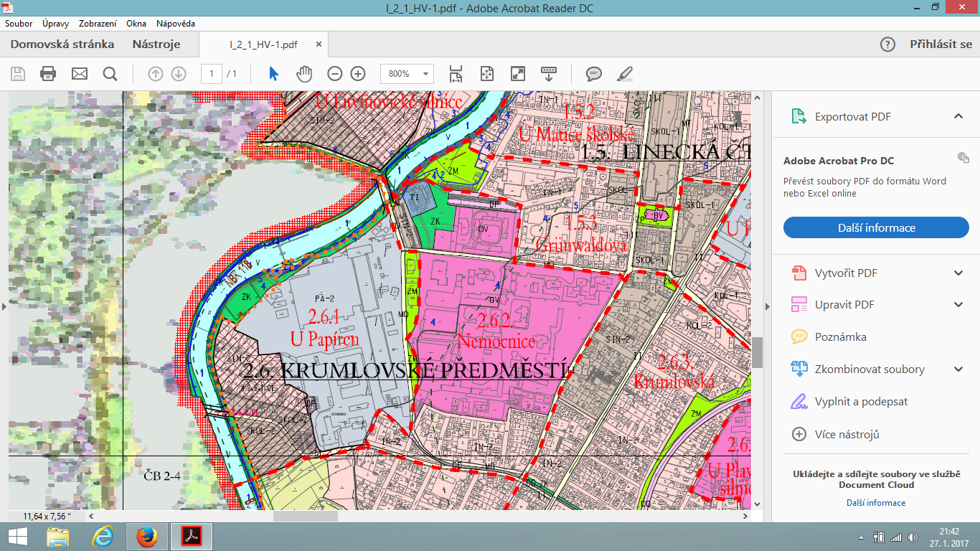Open the Soubor menu
Image resolution: width=980 pixels, height=551 pixels.
click(x=19, y=24)
